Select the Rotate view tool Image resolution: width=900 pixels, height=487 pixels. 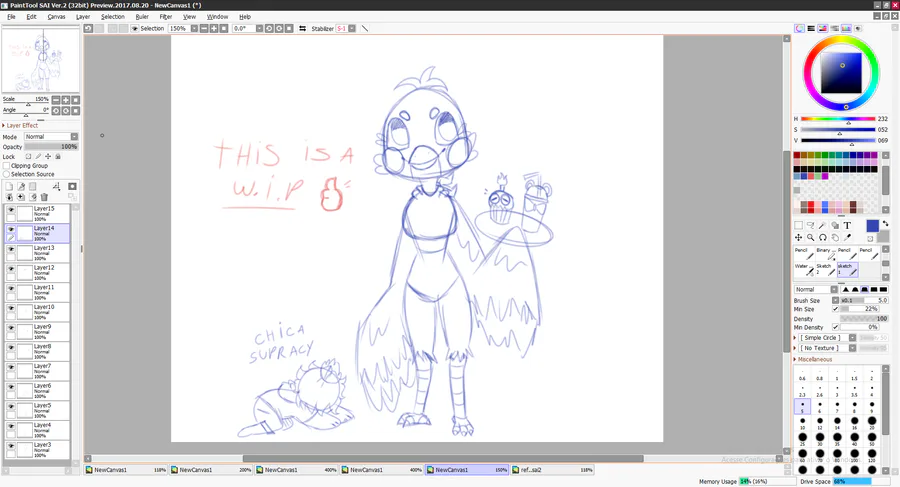(823, 237)
